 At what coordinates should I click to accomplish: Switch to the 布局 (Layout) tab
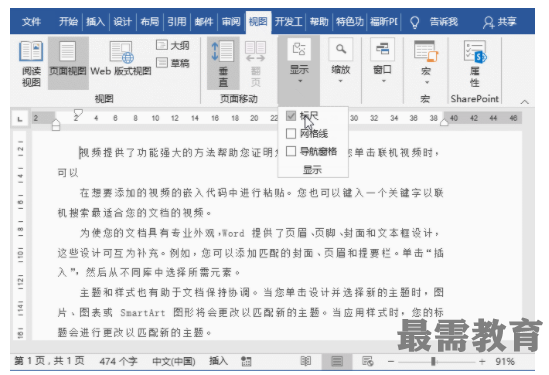click(150, 22)
